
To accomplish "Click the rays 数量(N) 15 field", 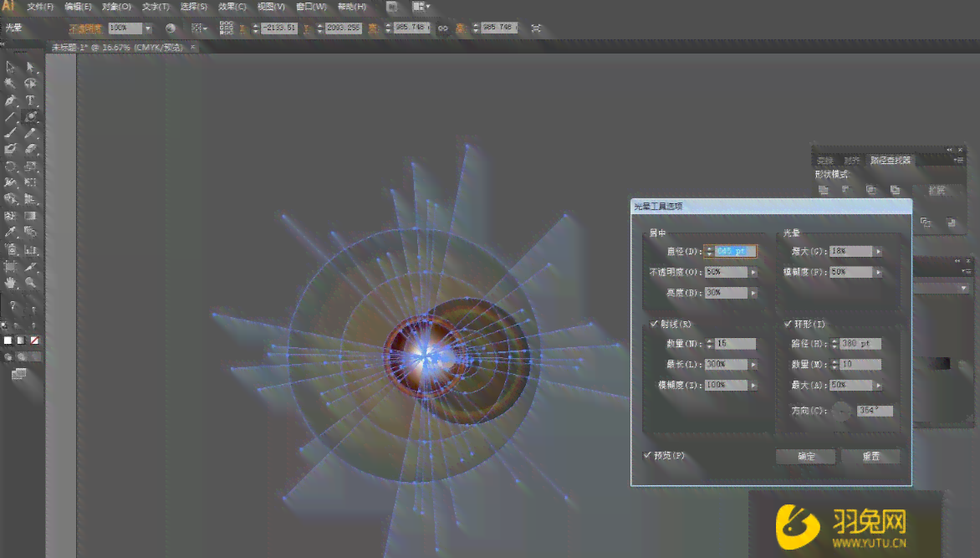I will pos(735,344).
